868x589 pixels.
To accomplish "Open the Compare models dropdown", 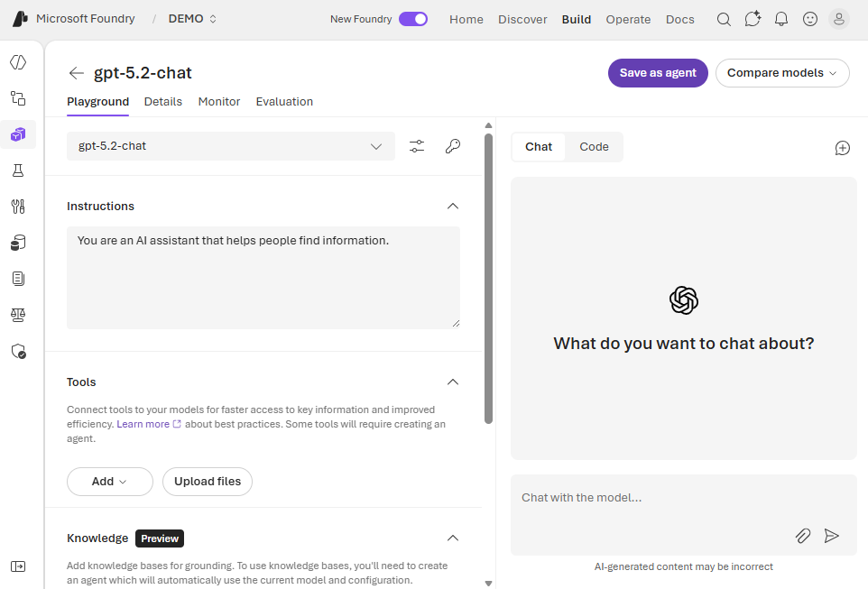I will click(782, 73).
